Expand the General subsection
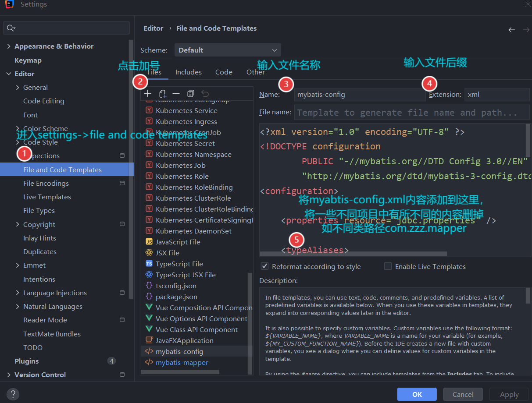532x403 pixels. [x=18, y=87]
